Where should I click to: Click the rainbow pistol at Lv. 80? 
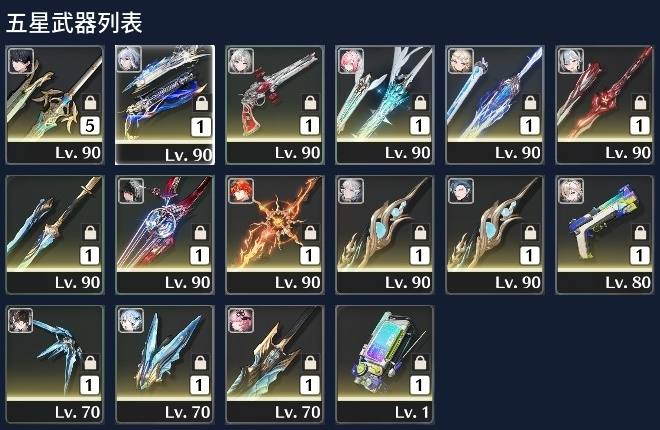(605, 235)
